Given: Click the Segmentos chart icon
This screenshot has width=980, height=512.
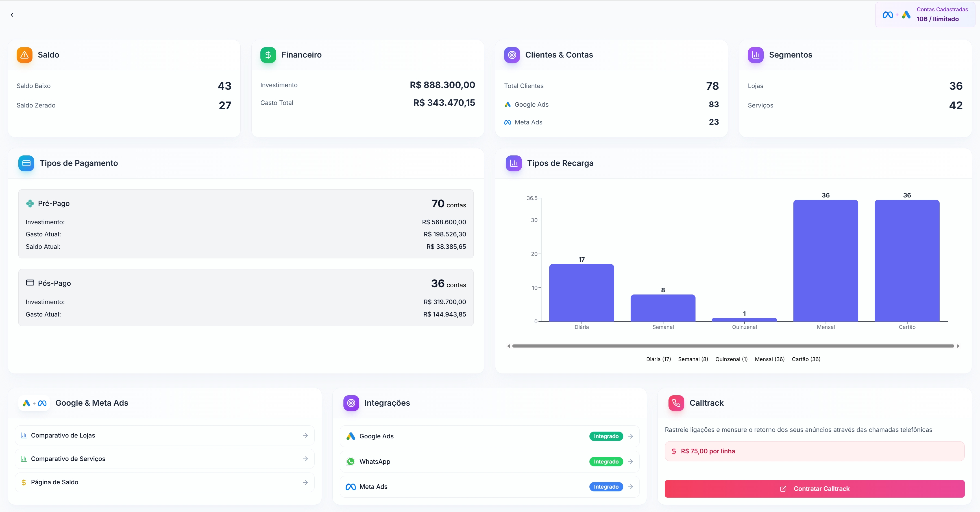Looking at the screenshot, I should tap(755, 55).
